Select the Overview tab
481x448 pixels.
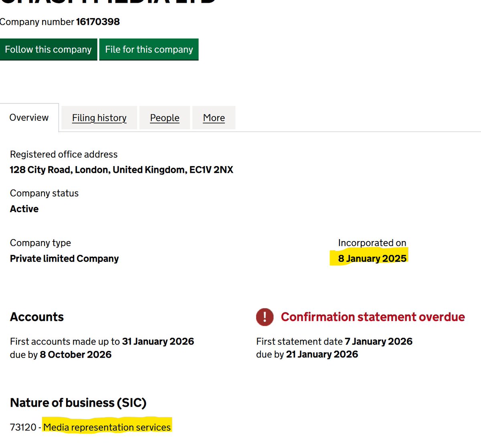[29, 118]
